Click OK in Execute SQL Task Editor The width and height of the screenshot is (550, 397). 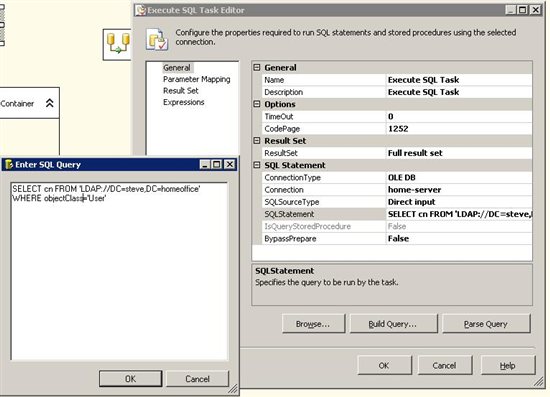pyautogui.click(x=384, y=365)
